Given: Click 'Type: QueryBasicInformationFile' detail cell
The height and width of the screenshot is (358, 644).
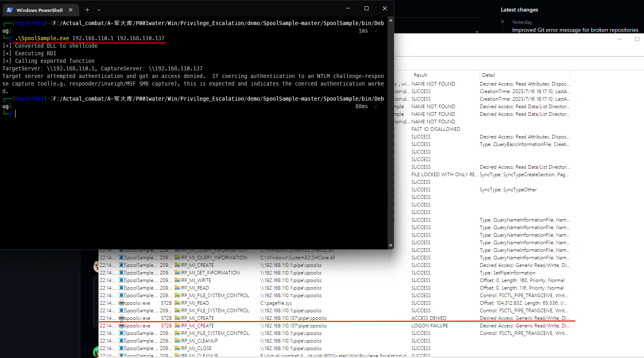Looking at the screenshot, I should (x=525, y=144).
